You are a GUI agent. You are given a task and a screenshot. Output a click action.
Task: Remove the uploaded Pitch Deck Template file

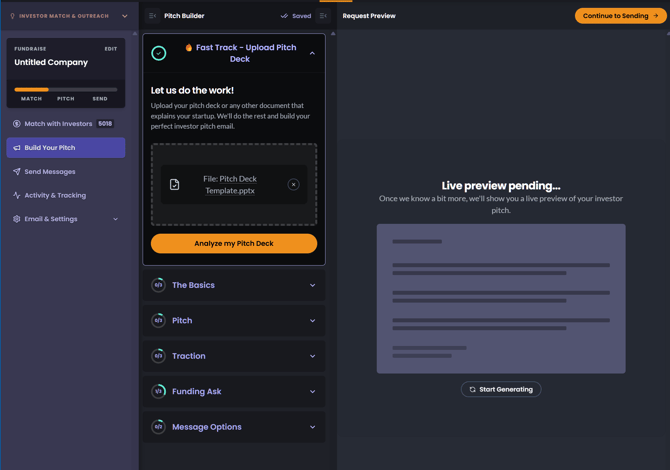coord(293,185)
